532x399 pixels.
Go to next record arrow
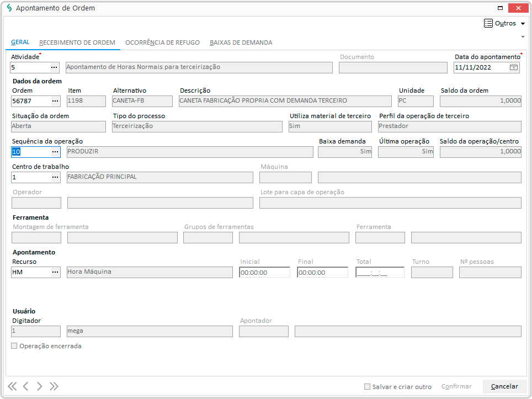pyautogui.click(x=40, y=386)
